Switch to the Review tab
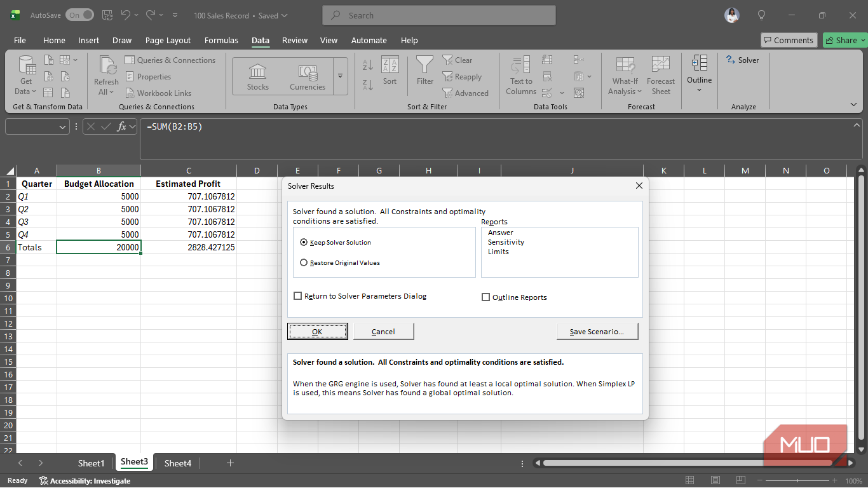The height and width of the screenshot is (488, 868). (x=295, y=40)
